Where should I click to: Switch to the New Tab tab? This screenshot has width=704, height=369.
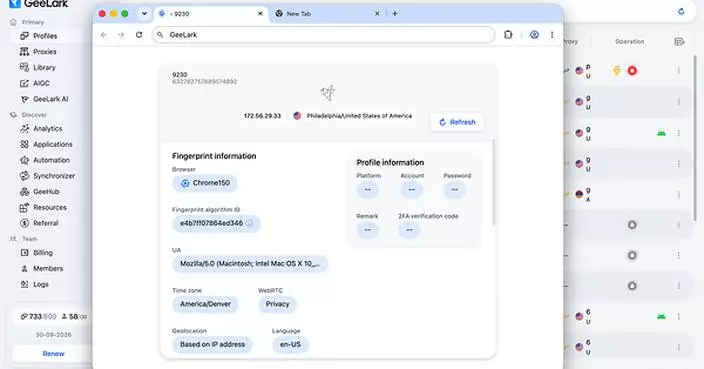point(328,14)
